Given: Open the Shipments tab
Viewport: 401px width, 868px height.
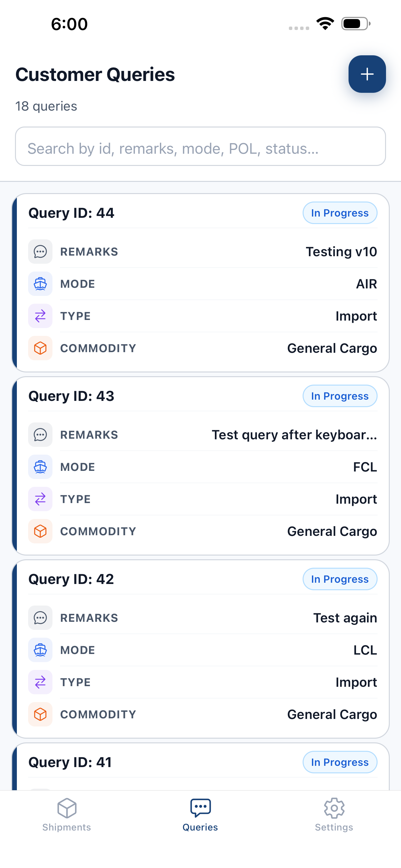Looking at the screenshot, I should click(67, 815).
